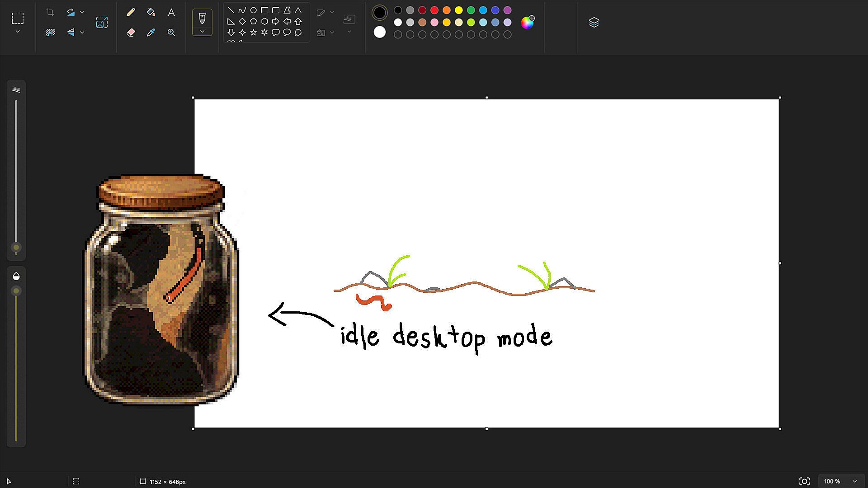
Task: Select the Magnifier zoom tool
Action: coord(171,33)
